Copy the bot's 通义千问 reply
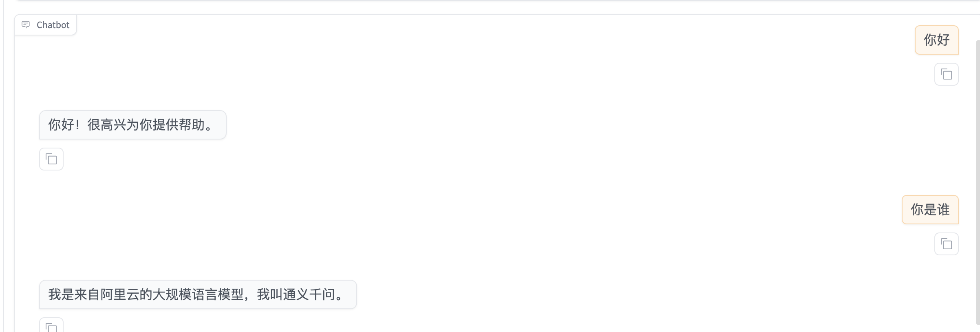Image resolution: width=980 pixels, height=332 pixels. point(51,326)
